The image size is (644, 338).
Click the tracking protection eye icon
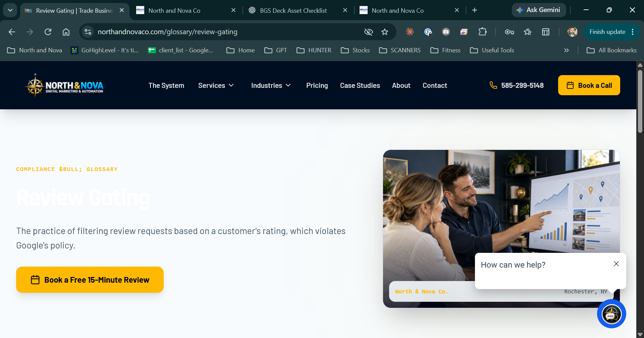coord(369,32)
